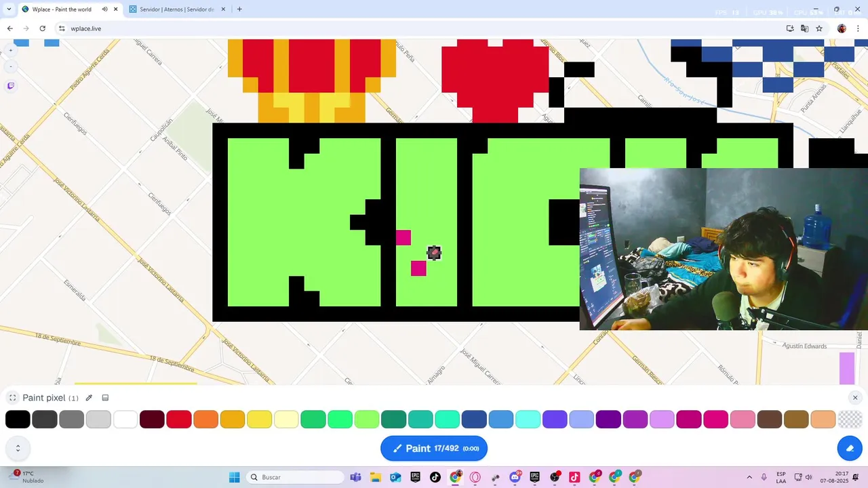Toggle fullscreen paint panel icon

[x=12, y=398]
